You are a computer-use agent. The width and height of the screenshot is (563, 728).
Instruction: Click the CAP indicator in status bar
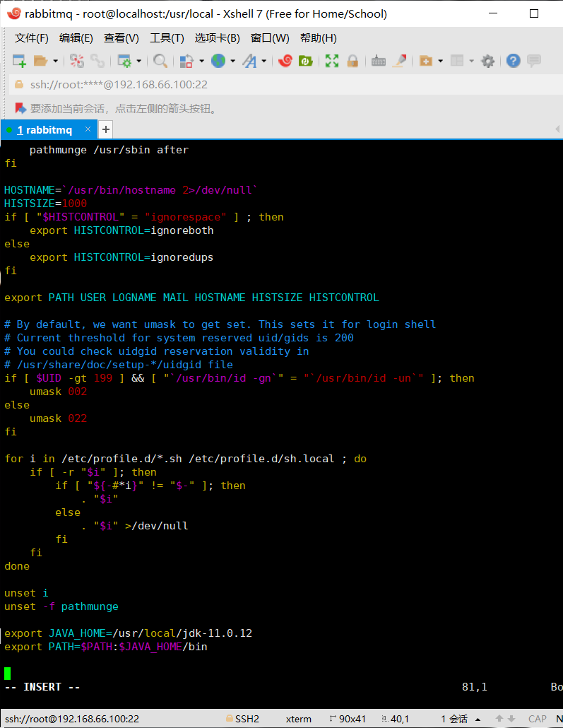pyautogui.click(x=538, y=719)
